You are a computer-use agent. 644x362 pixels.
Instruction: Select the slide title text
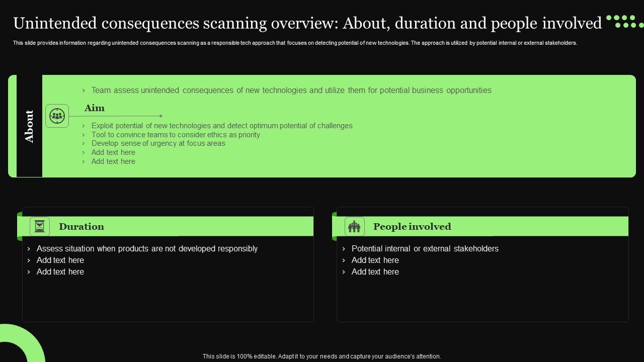point(307,23)
